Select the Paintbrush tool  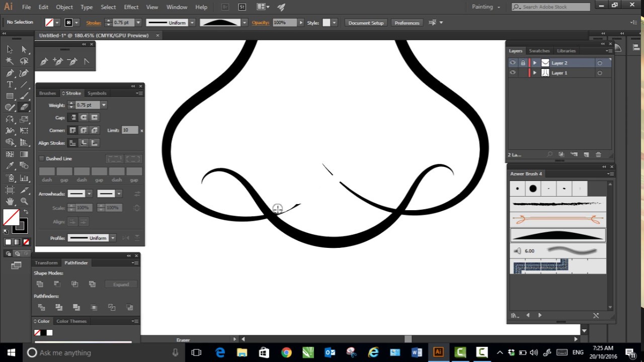[24, 96]
